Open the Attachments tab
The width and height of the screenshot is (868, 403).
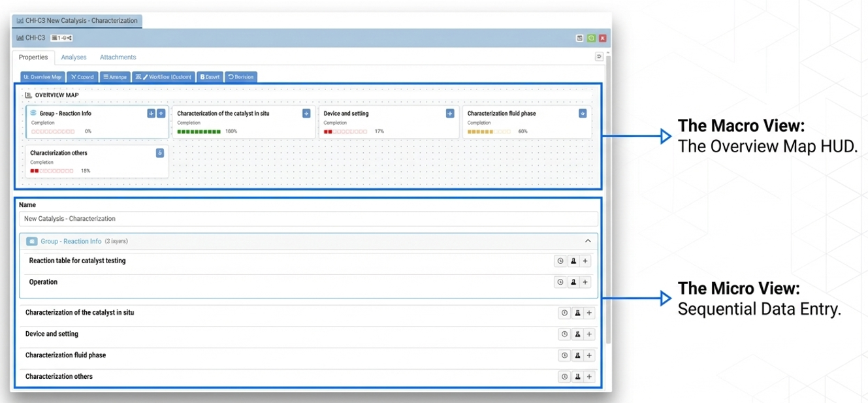pos(118,57)
